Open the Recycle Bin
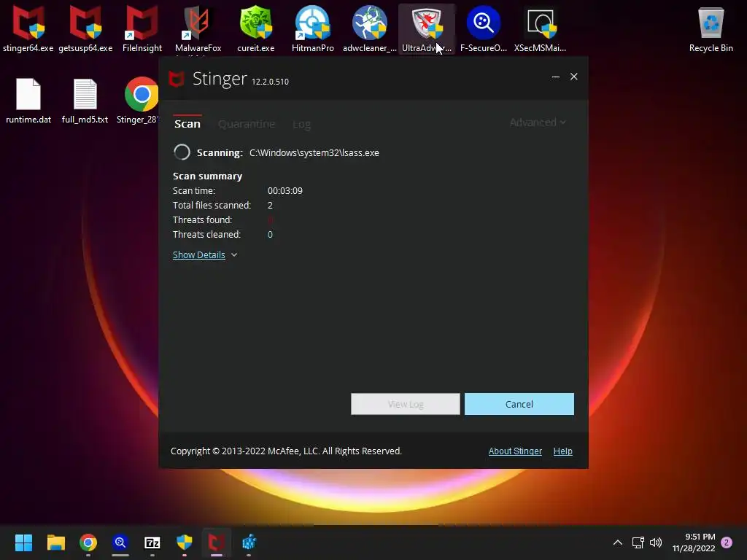This screenshot has height=560, width=747. pos(711,28)
